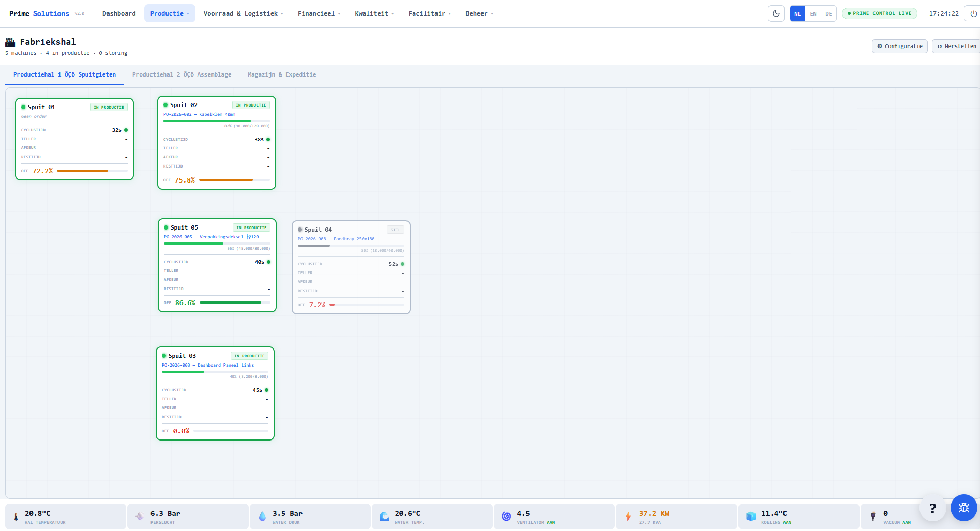Click the green status dot of Spuit 05

(166, 227)
